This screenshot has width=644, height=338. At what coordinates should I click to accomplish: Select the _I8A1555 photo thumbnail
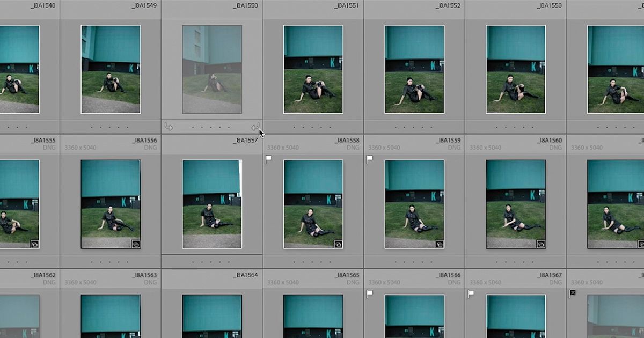click(x=19, y=204)
